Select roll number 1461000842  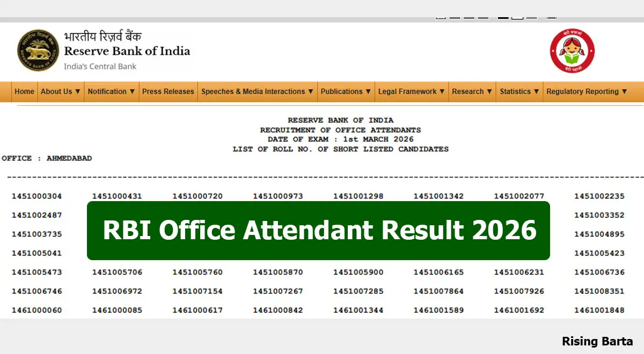tap(278, 311)
